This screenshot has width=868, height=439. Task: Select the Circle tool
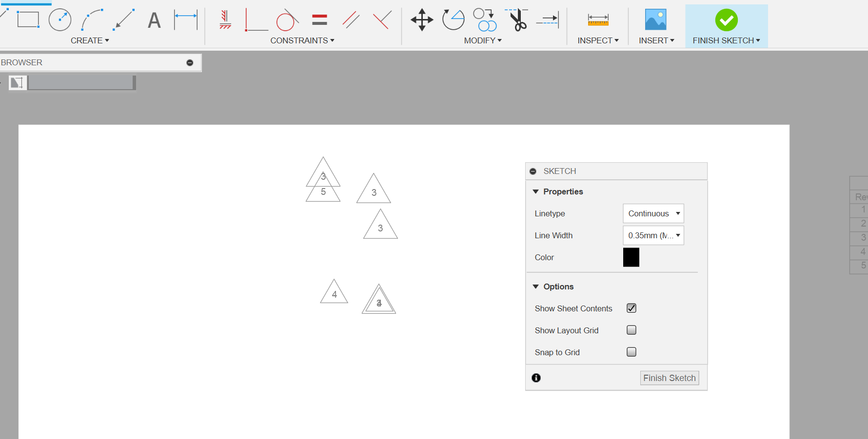[60, 19]
